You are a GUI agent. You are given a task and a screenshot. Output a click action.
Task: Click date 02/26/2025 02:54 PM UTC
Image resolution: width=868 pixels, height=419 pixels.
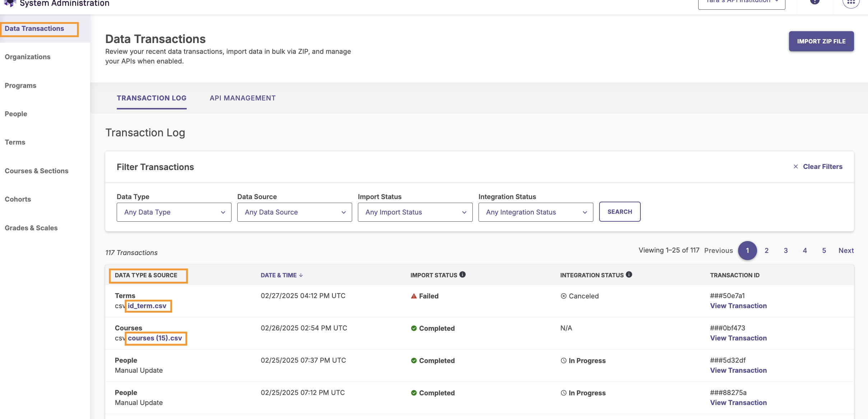click(x=304, y=328)
